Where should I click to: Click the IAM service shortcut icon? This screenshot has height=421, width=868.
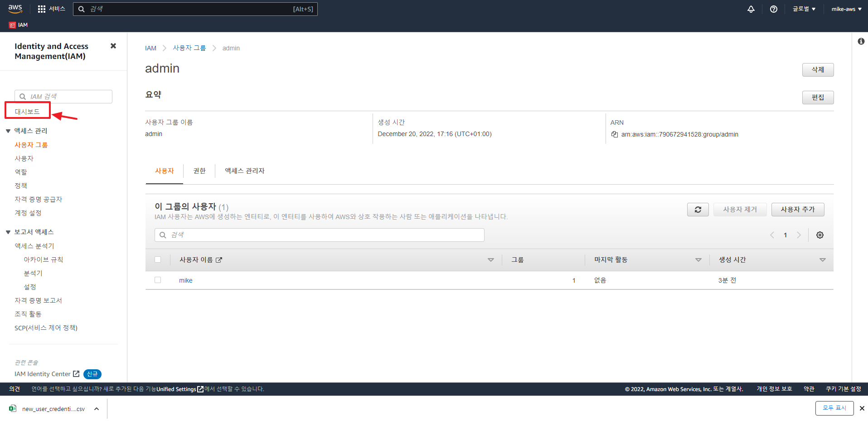[x=12, y=25]
